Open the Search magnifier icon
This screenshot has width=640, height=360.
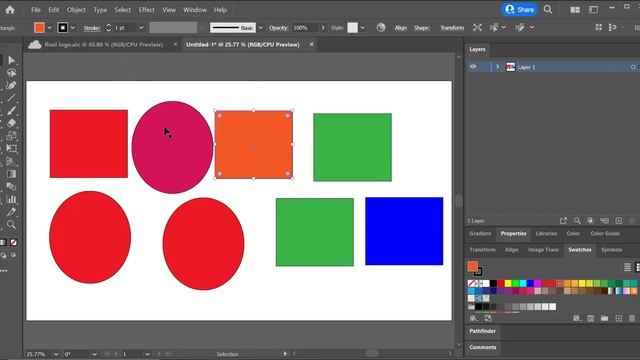click(x=548, y=9)
